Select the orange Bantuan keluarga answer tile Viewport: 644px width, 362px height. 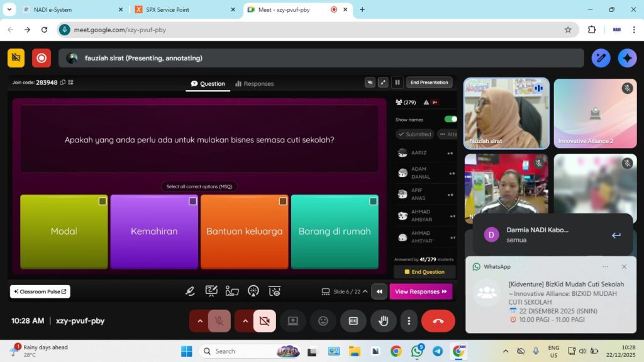click(x=244, y=231)
